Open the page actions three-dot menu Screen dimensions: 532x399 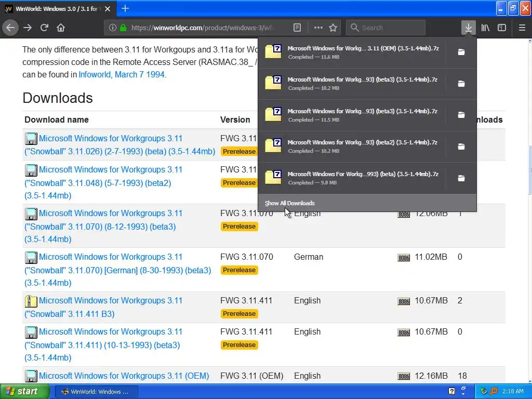(x=318, y=28)
